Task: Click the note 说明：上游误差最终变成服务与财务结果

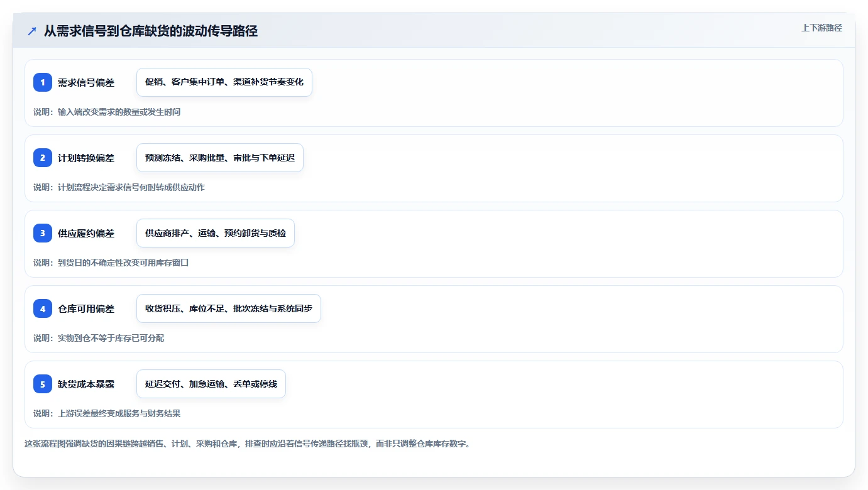Action: (x=107, y=413)
